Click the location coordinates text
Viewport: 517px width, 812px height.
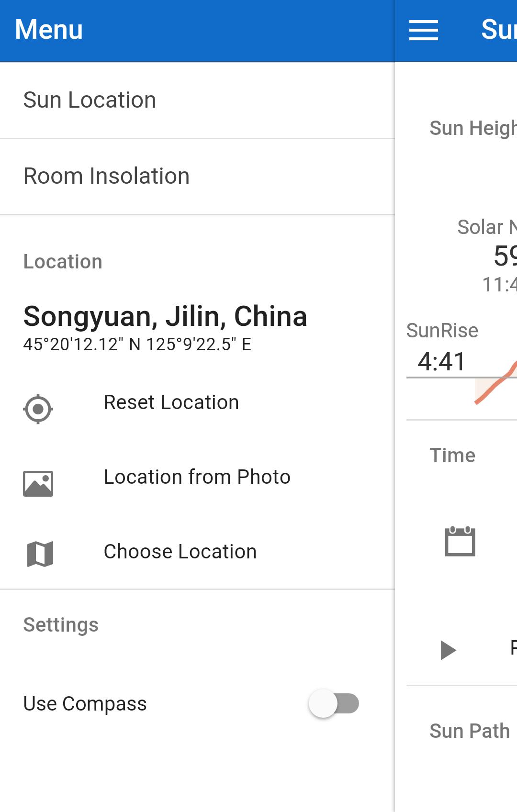pos(137,345)
